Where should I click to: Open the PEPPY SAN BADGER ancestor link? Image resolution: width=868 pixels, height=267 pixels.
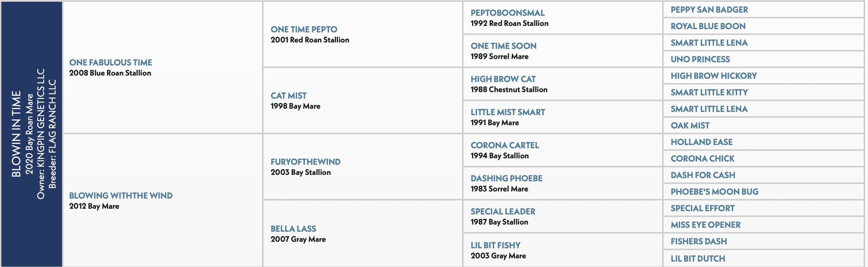click(709, 10)
